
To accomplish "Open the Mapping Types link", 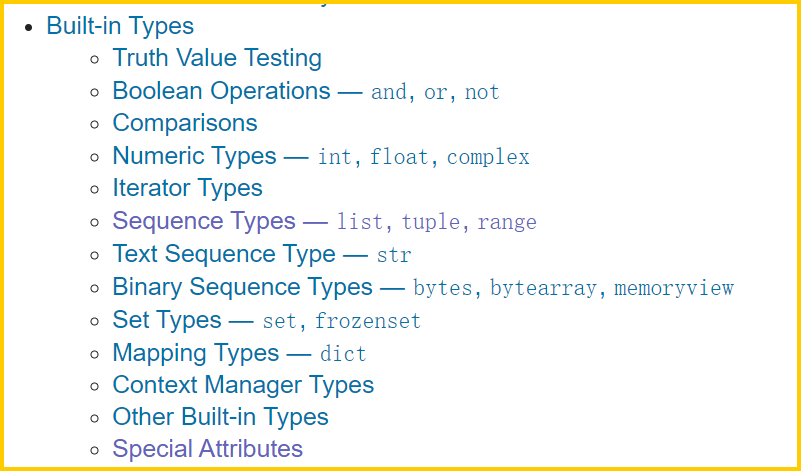I will [x=240, y=352].
